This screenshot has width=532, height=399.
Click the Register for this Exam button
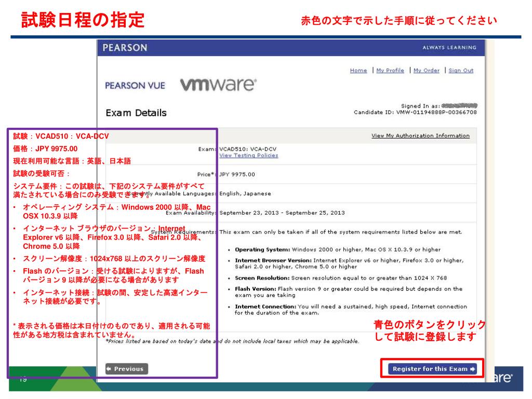click(432, 369)
